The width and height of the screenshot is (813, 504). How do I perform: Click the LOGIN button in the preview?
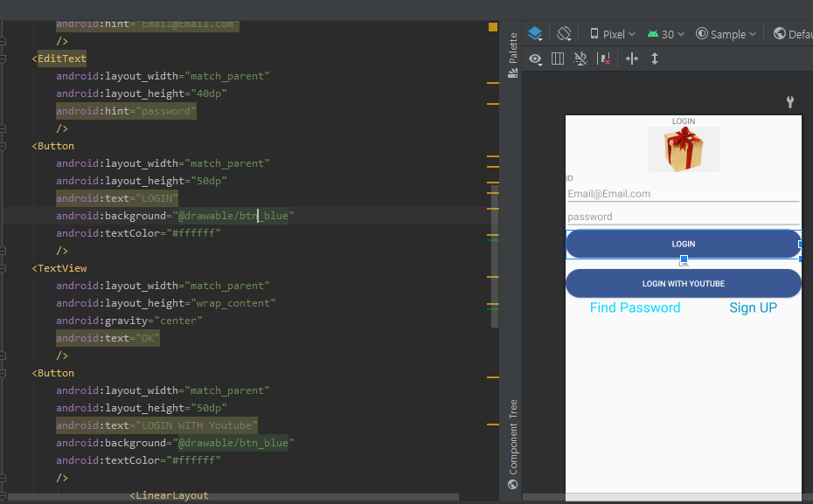[x=684, y=244]
